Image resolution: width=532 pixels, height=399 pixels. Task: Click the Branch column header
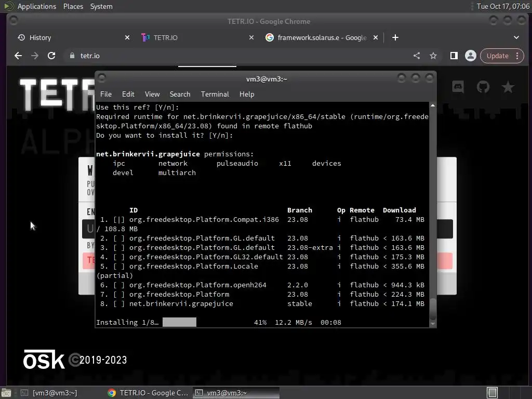(300, 210)
